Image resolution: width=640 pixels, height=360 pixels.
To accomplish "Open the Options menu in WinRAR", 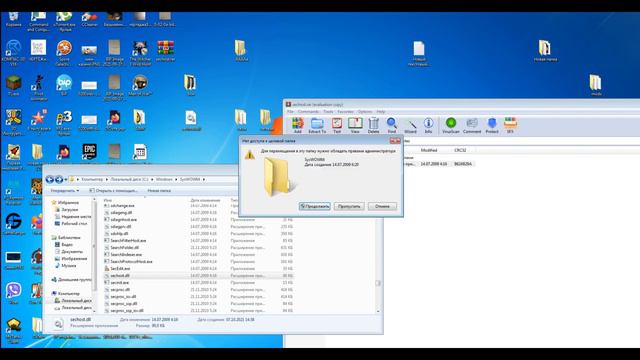I will [365, 111].
